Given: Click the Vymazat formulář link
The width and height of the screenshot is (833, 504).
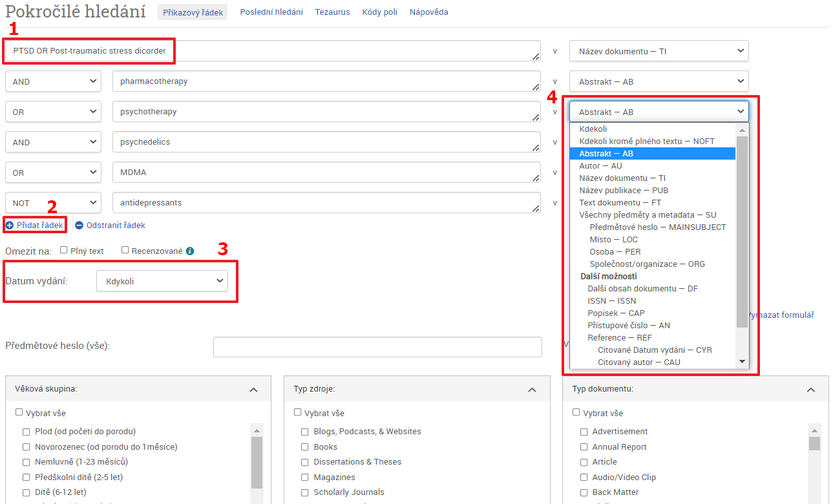Looking at the screenshot, I should click(x=781, y=315).
